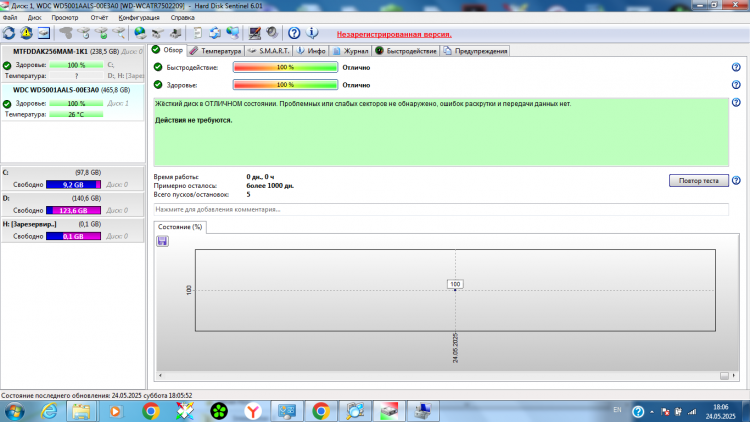Click the globe with disk toolbar icon

tap(140, 33)
